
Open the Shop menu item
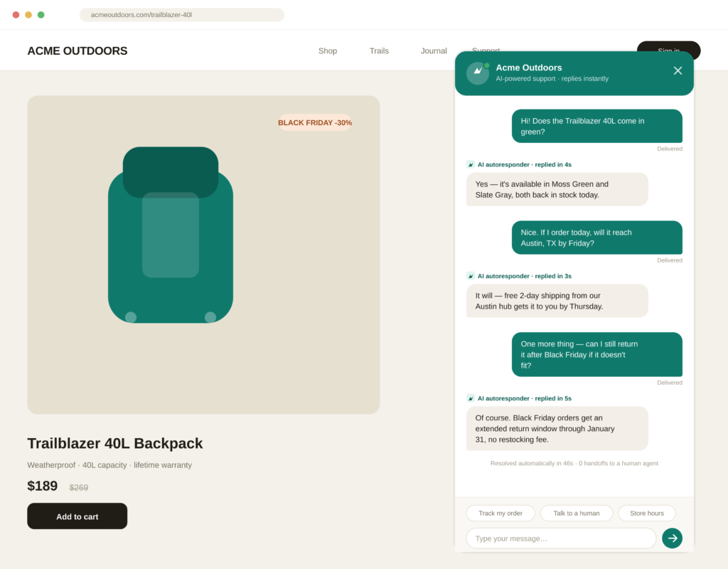point(327,51)
